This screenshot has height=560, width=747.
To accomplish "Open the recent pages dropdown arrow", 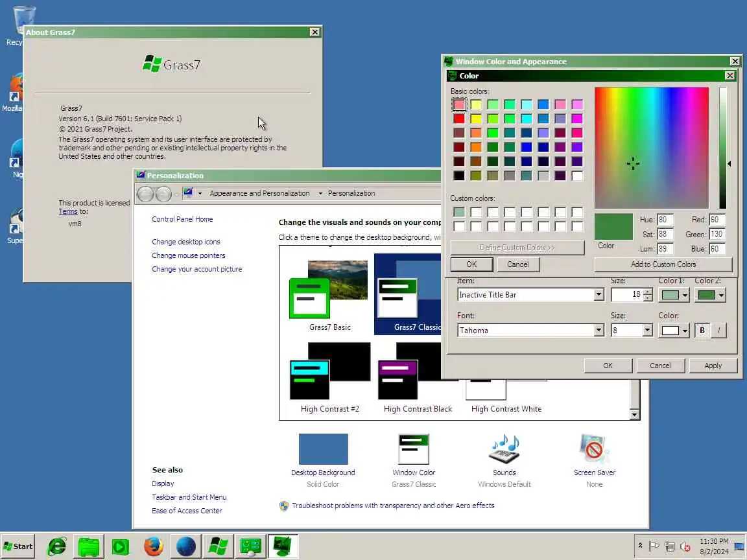I will coord(177,194).
